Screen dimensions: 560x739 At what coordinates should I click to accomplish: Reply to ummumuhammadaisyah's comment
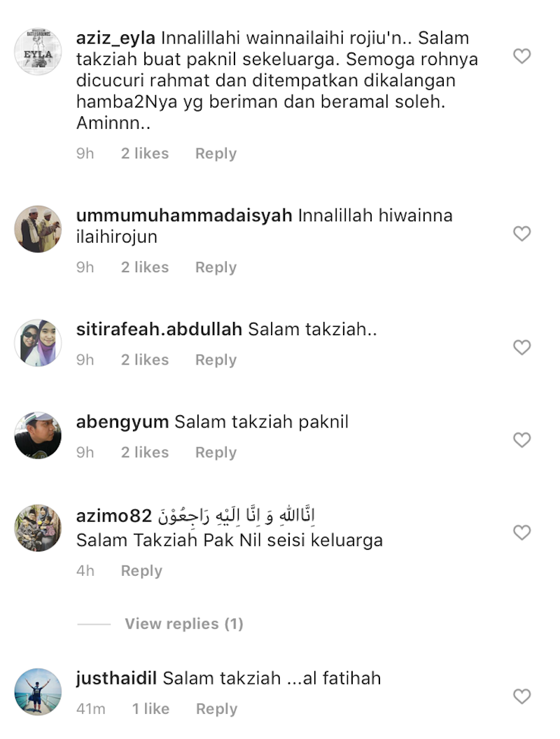click(x=216, y=267)
